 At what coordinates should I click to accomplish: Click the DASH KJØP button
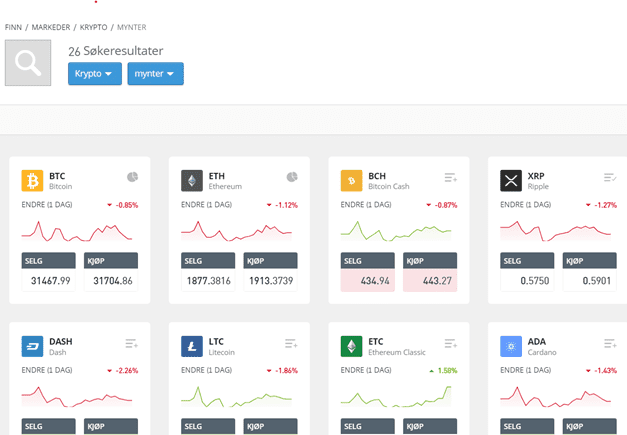click(111, 426)
